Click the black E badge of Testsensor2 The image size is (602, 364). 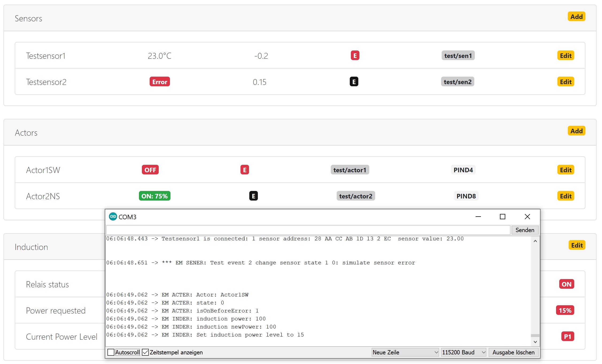point(354,82)
